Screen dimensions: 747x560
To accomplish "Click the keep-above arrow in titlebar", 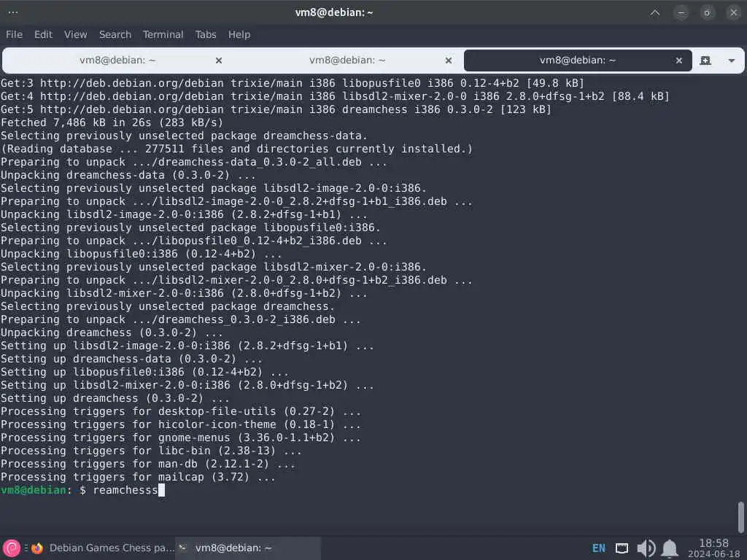I will click(655, 12).
